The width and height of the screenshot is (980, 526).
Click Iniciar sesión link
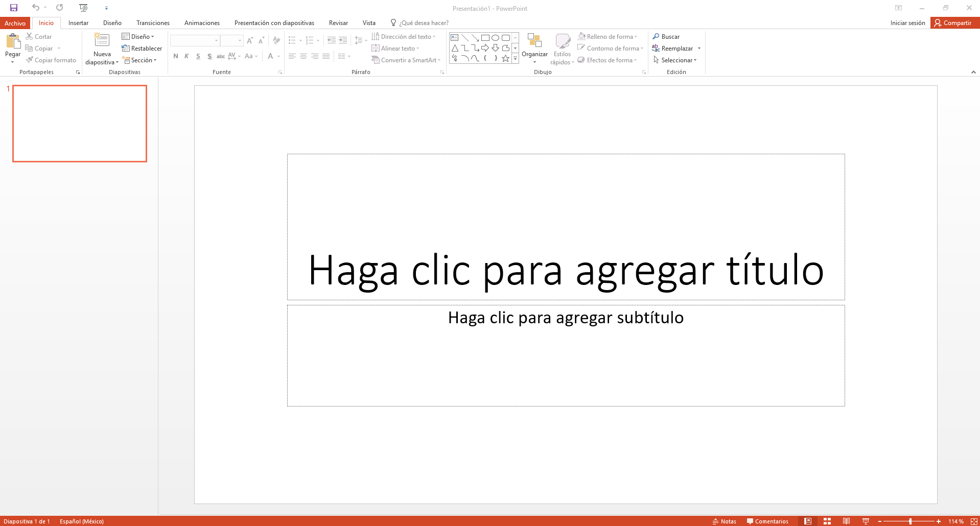[907, 23]
